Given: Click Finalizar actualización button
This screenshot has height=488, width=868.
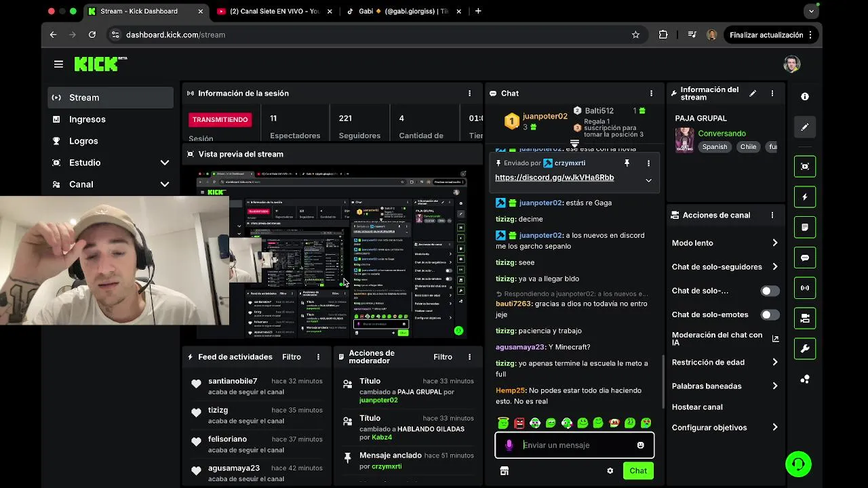Looking at the screenshot, I should click(x=770, y=35).
